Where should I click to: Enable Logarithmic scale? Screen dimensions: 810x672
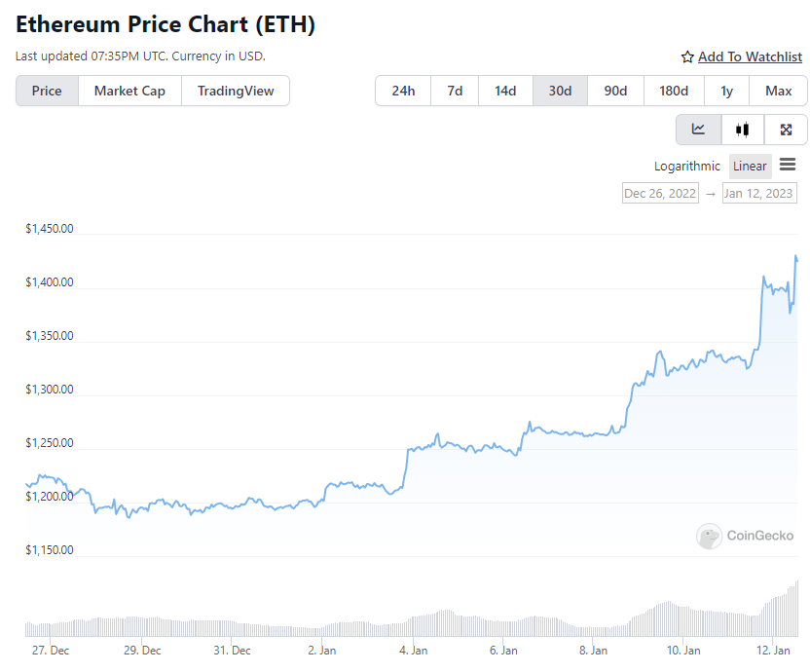687,167
